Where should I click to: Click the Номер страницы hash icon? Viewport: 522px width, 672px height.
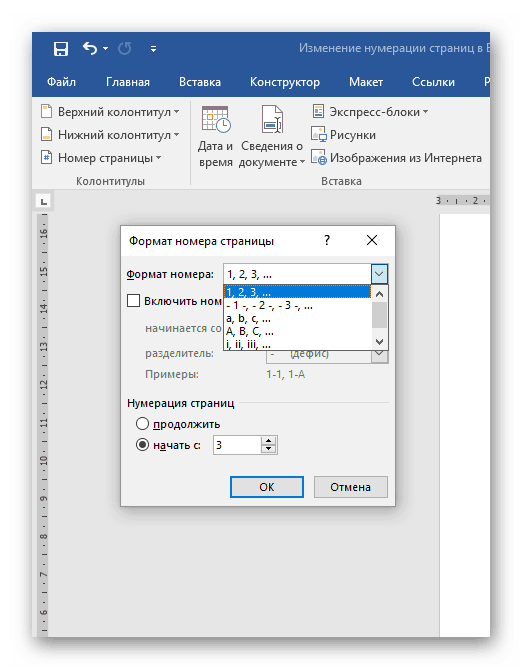46,158
